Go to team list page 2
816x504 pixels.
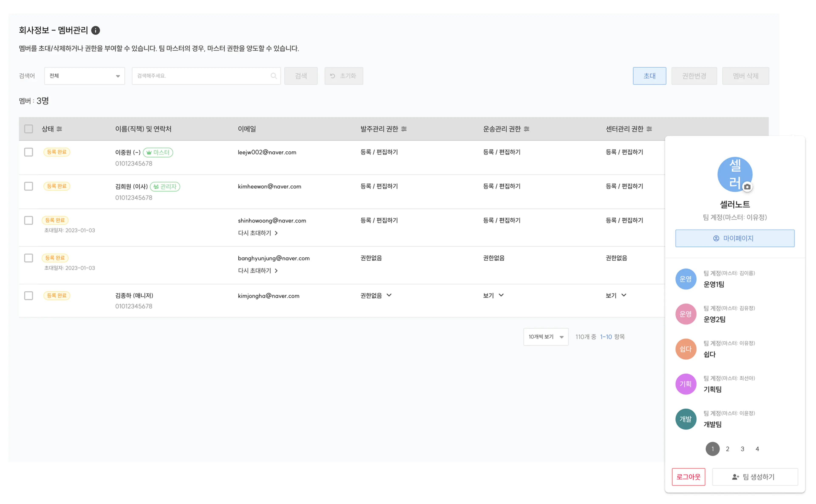point(727,449)
